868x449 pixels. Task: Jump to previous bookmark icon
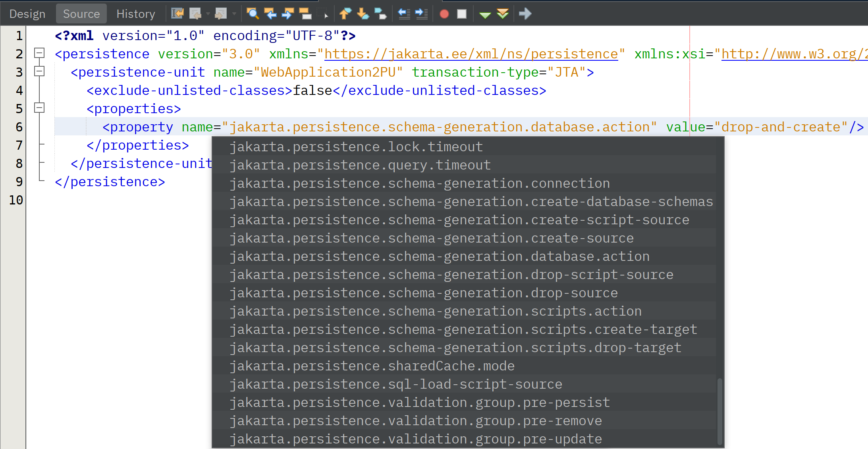click(345, 14)
